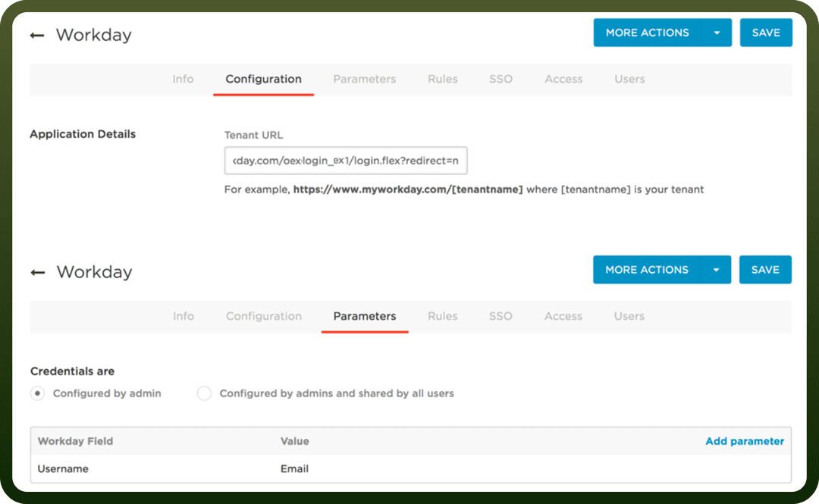Image resolution: width=819 pixels, height=504 pixels.
Task: Click the back arrow in the upper Workday panel
Action: [37, 36]
